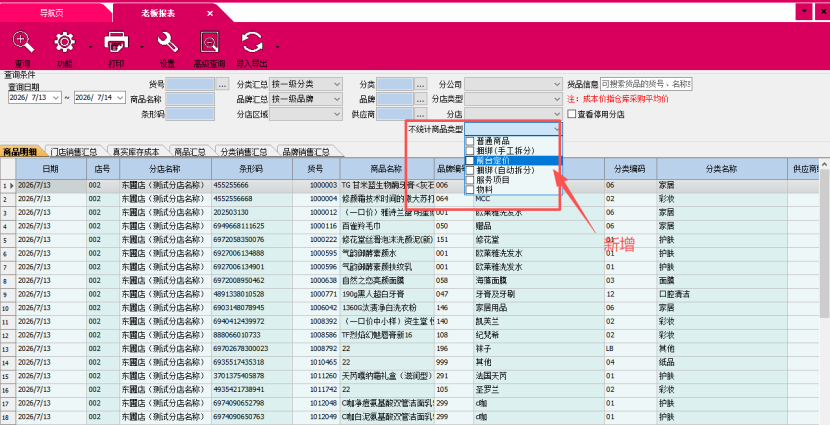
Task: Open the 高级查询 document-search icon
Action: coord(210,42)
